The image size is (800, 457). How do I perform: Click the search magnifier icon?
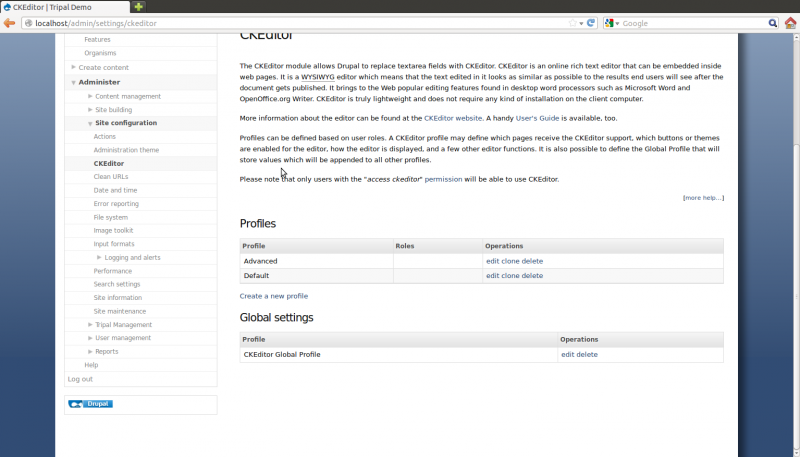coord(772,23)
